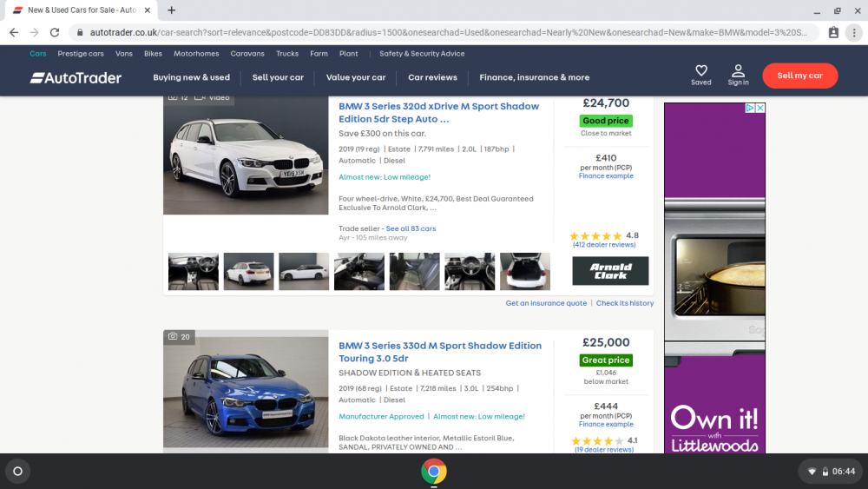Open Safety & Security Advice link

tap(422, 54)
